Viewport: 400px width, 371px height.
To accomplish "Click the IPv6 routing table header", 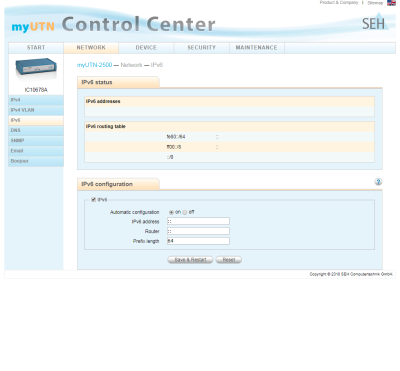I will (x=106, y=126).
